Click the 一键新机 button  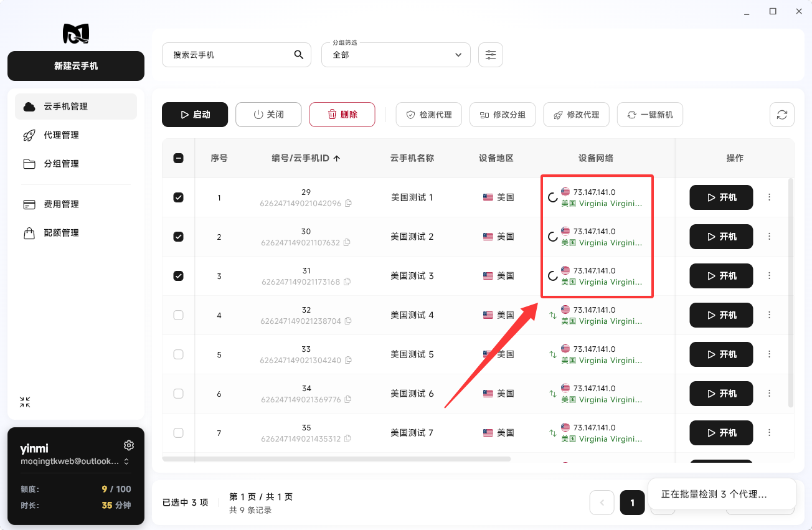pos(650,115)
